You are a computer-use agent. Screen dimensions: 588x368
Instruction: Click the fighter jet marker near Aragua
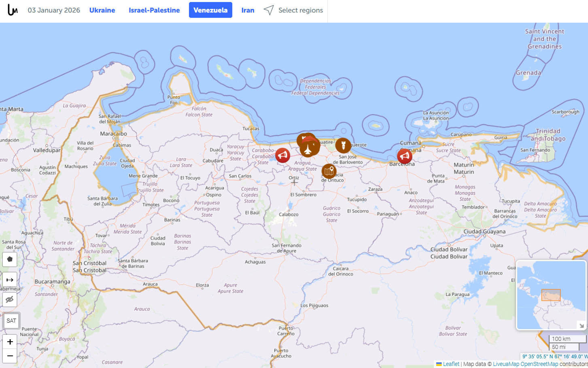coord(309,148)
